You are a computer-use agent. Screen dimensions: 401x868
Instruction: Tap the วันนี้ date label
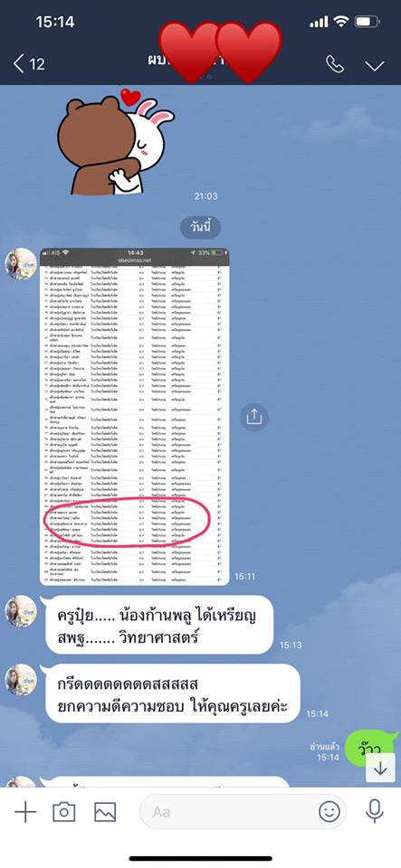[x=201, y=228]
